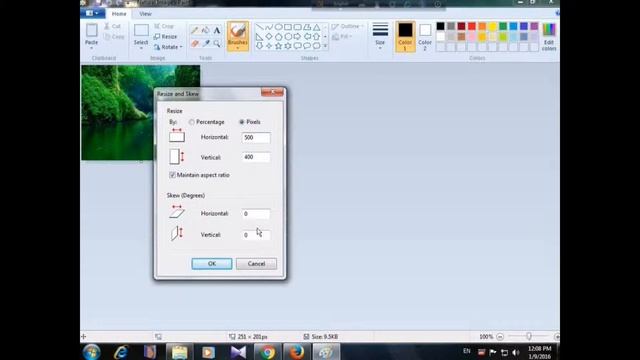
Task: Select the Percentage radio button
Action: [x=191, y=122]
